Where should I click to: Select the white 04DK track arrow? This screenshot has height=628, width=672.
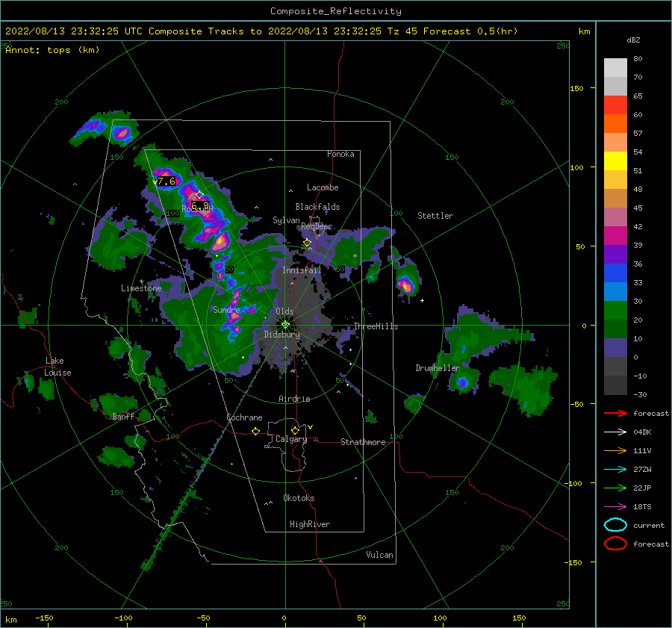615,432
